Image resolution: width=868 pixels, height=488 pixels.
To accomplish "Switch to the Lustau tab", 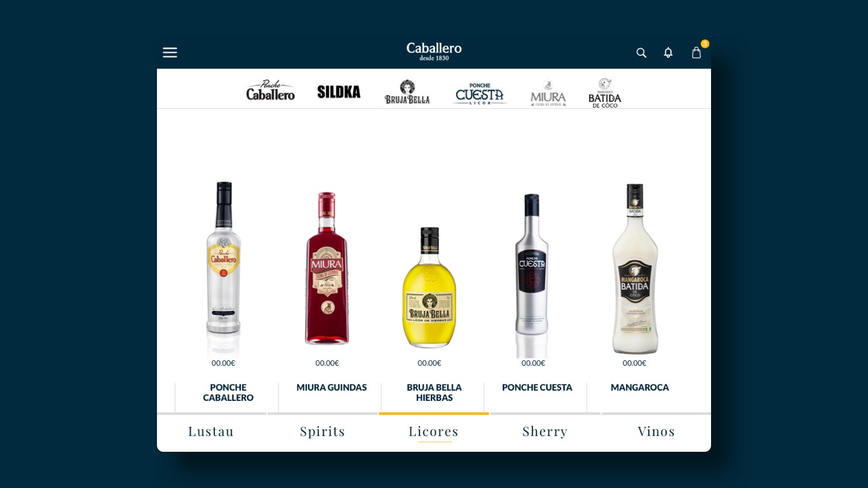I will pyautogui.click(x=211, y=431).
